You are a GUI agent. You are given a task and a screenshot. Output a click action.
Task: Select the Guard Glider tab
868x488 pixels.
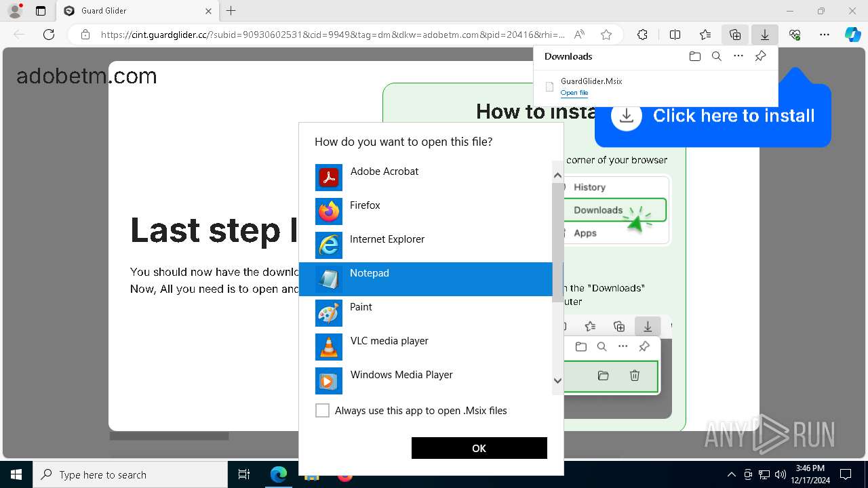[x=138, y=11]
